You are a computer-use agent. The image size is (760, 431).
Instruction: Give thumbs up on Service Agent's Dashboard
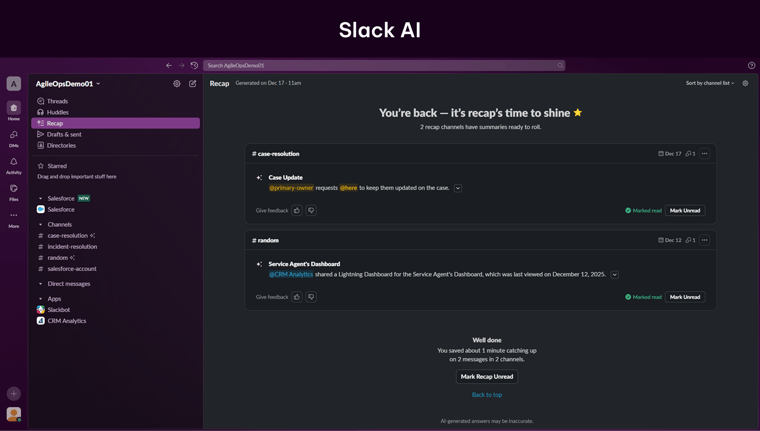pyautogui.click(x=297, y=297)
